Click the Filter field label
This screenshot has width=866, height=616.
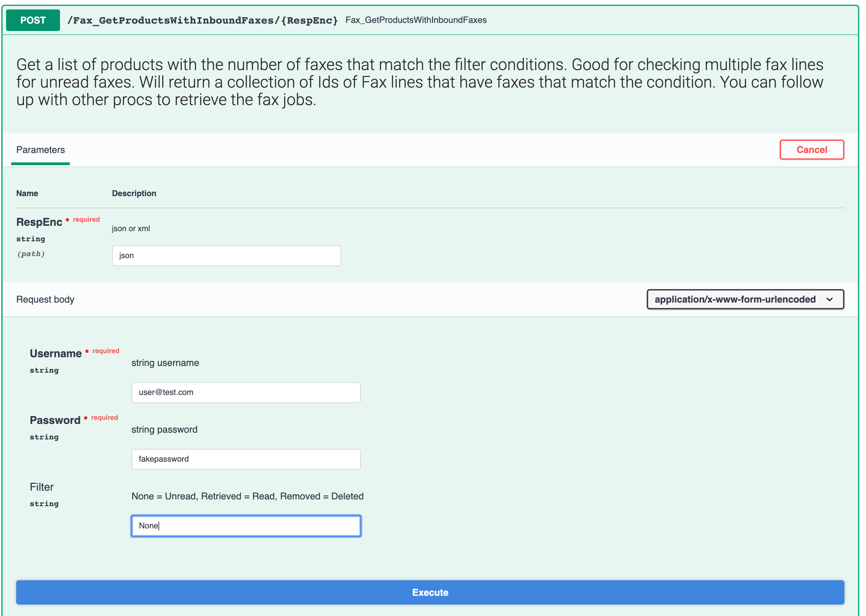point(42,487)
